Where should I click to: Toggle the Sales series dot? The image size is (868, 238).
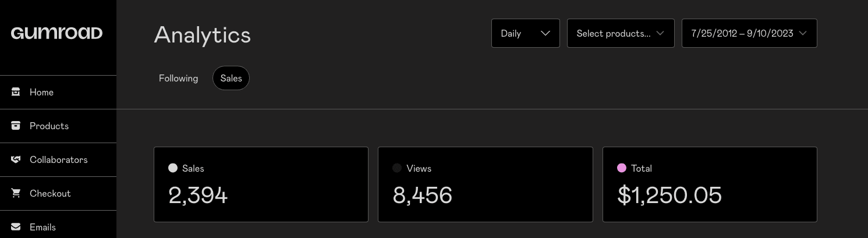click(x=173, y=168)
